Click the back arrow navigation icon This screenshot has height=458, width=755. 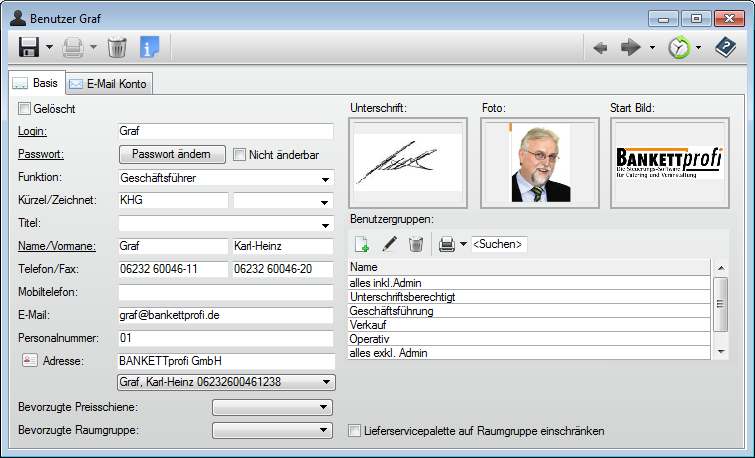click(600, 47)
